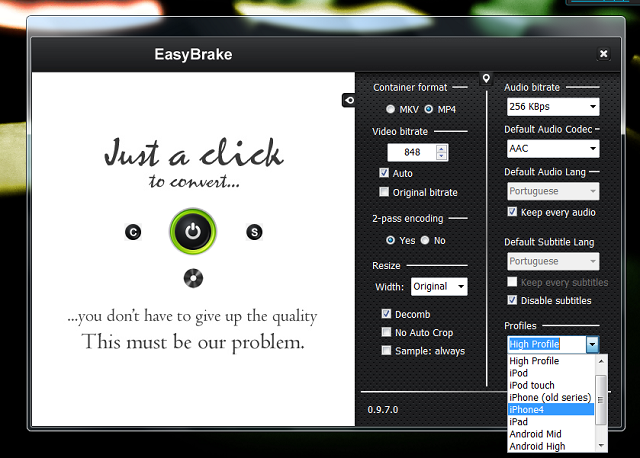Viewport: 640px width, 458px height.
Task: Select iPad profile
Action: 551,422
